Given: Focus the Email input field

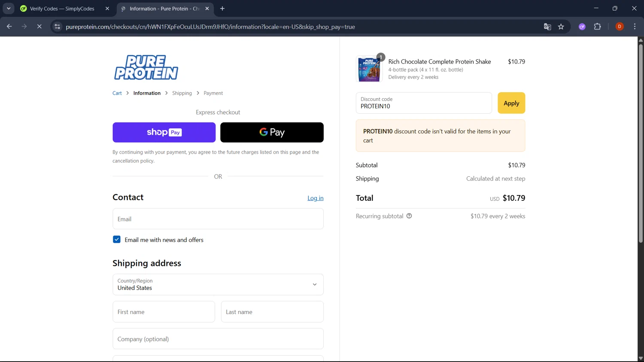Looking at the screenshot, I should click(218, 219).
